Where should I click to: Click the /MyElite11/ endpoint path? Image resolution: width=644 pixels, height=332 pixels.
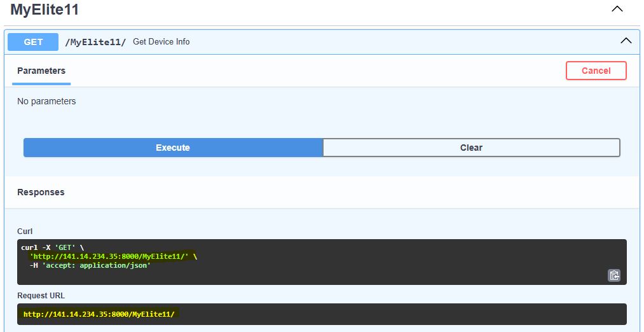coord(95,42)
